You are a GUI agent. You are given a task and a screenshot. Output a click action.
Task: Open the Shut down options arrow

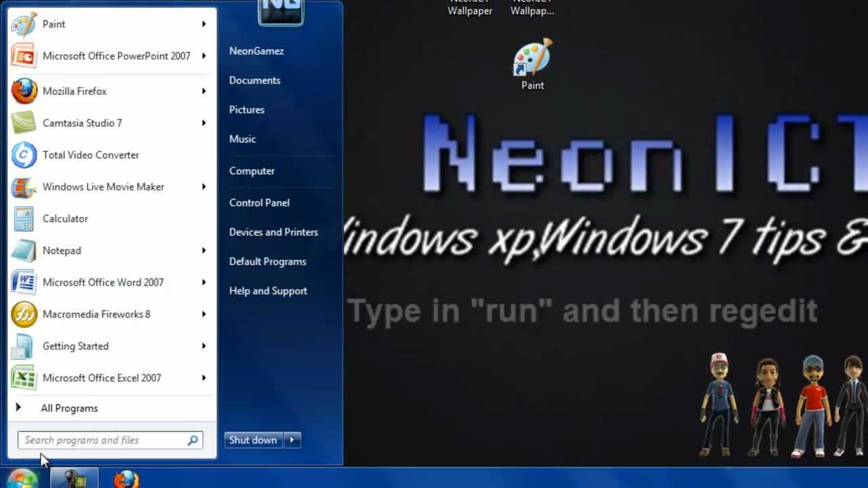(x=292, y=440)
